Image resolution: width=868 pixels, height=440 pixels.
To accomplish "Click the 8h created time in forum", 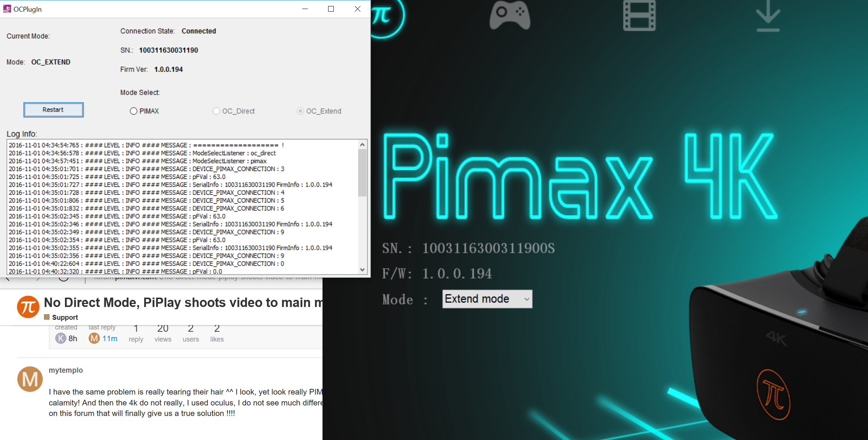I will click(x=73, y=339).
